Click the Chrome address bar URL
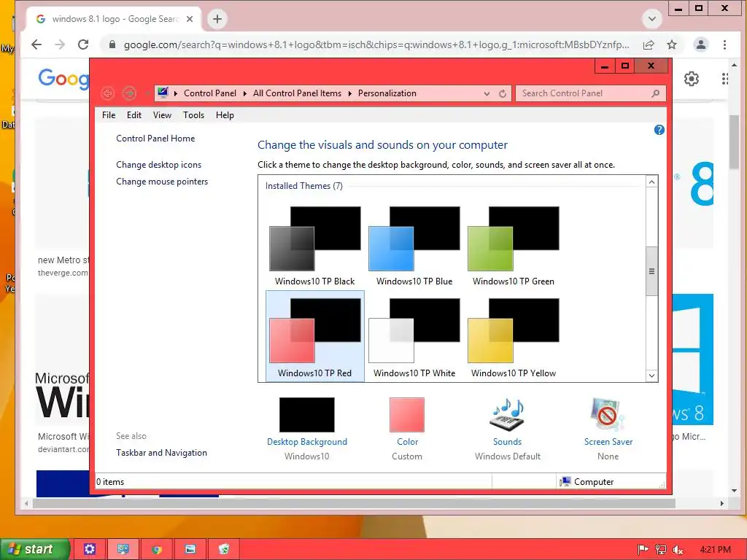The image size is (747, 560). point(376,44)
